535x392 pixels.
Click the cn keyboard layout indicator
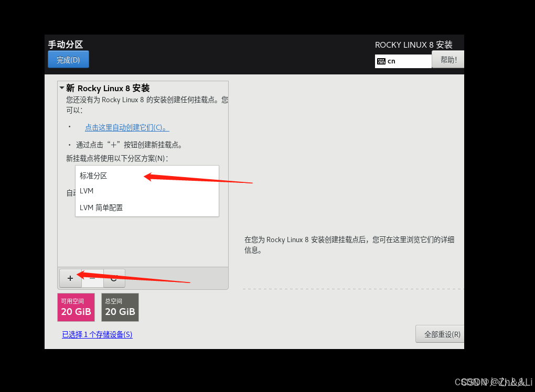(403, 61)
